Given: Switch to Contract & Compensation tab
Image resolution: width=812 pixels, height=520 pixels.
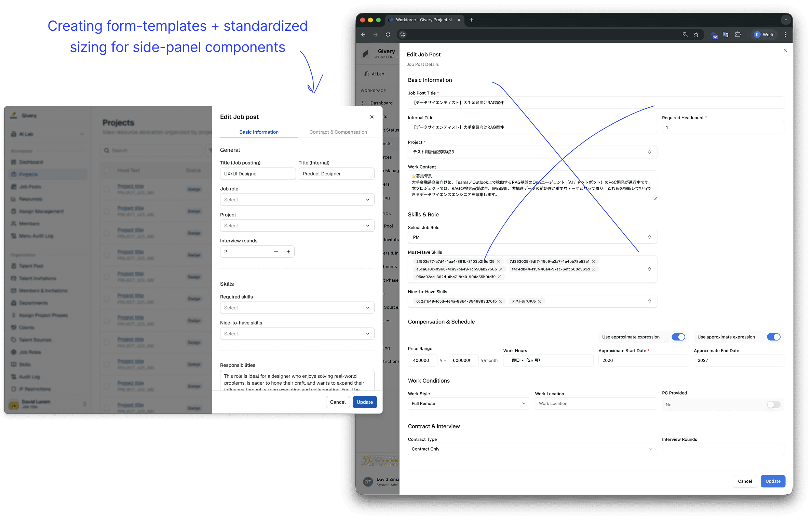Looking at the screenshot, I should point(338,132).
